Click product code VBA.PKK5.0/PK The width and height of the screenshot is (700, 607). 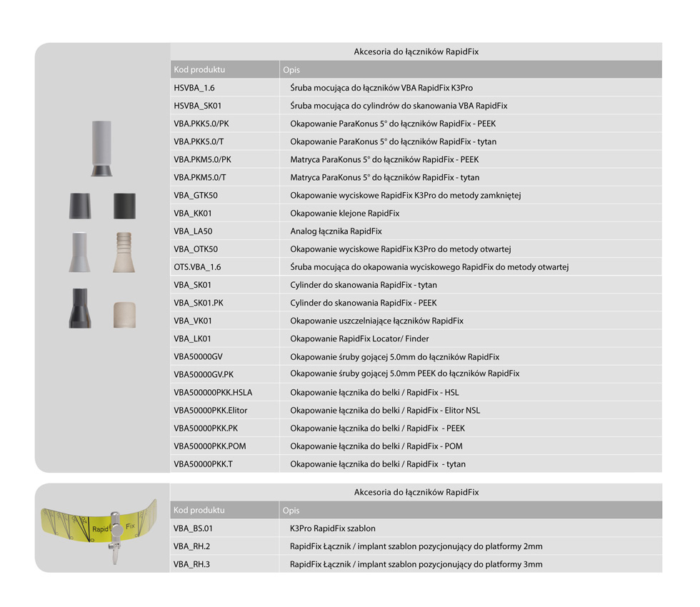pyautogui.click(x=201, y=124)
